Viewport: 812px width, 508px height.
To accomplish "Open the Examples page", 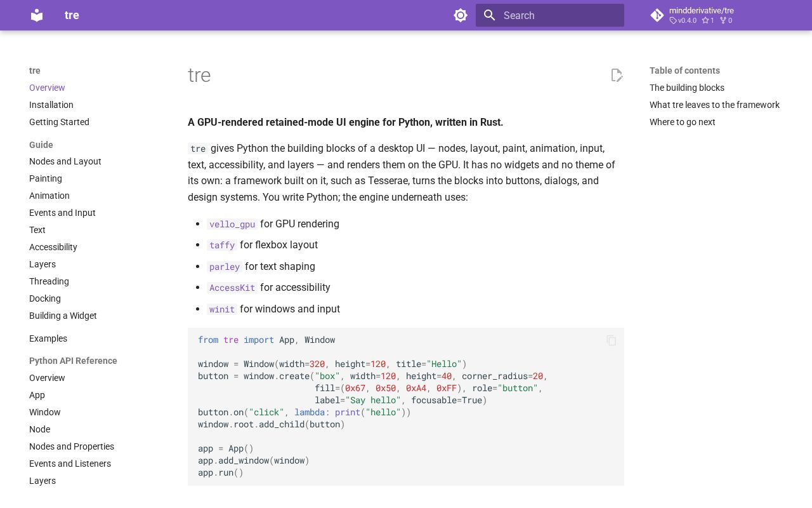I will pyautogui.click(x=48, y=338).
